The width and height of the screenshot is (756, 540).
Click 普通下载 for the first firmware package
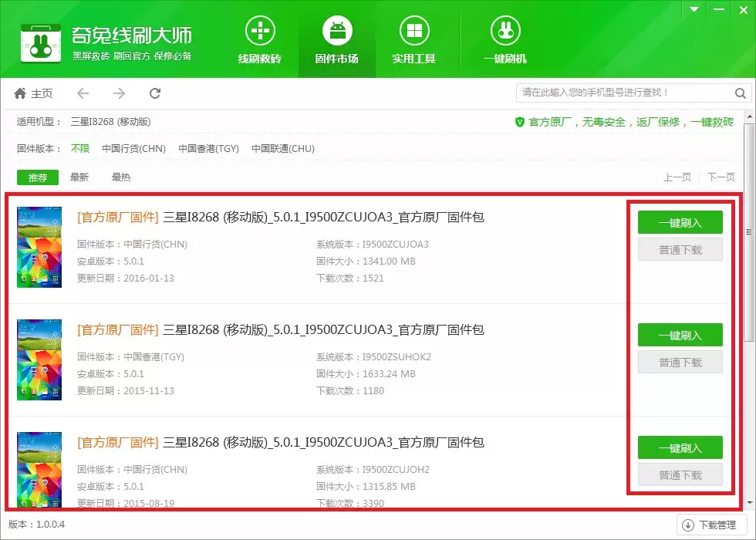click(x=680, y=249)
